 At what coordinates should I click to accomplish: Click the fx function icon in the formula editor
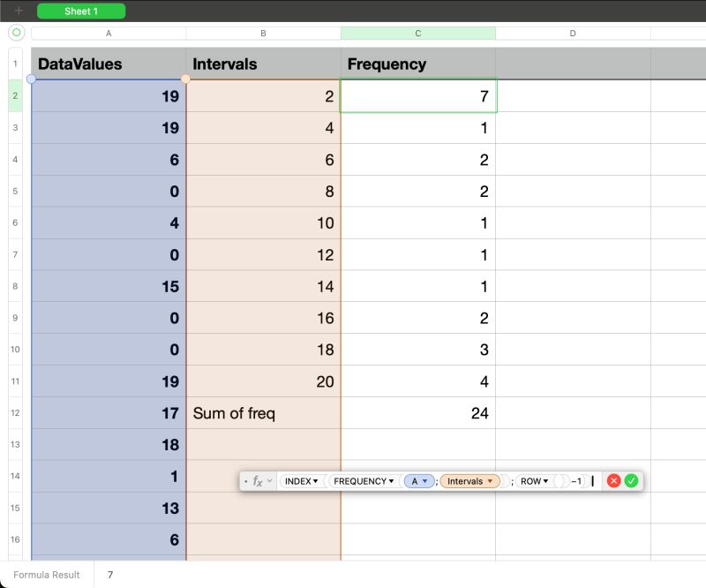coord(256,480)
